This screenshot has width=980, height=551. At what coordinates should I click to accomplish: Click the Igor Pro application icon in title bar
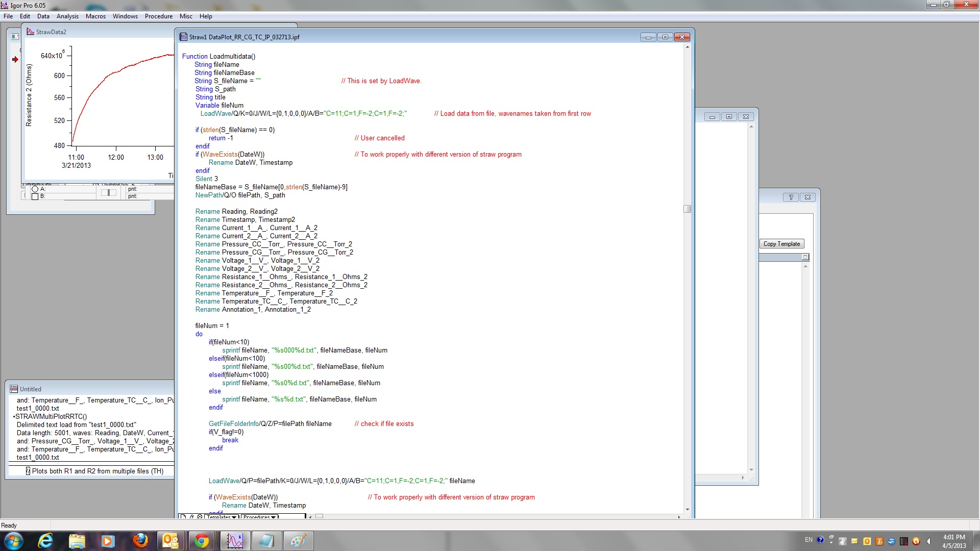click(x=5, y=5)
